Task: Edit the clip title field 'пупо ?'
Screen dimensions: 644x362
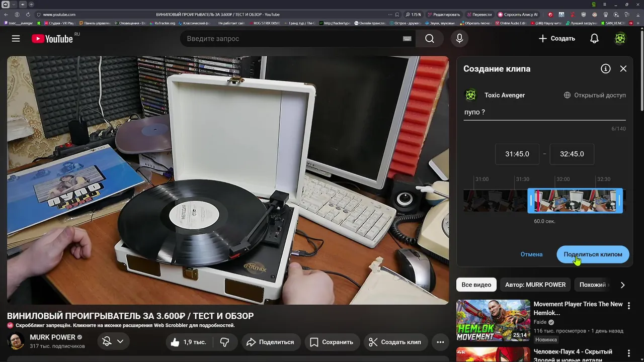Action: click(544, 112)
